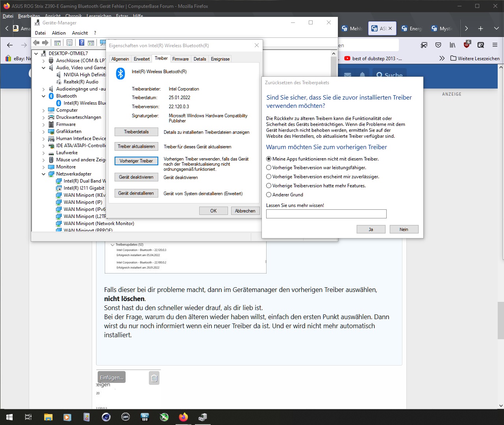Click the back arrow in Geräte-Manager toolbar
This screenshot has width=504, height=425.
(x=36, y=43)
